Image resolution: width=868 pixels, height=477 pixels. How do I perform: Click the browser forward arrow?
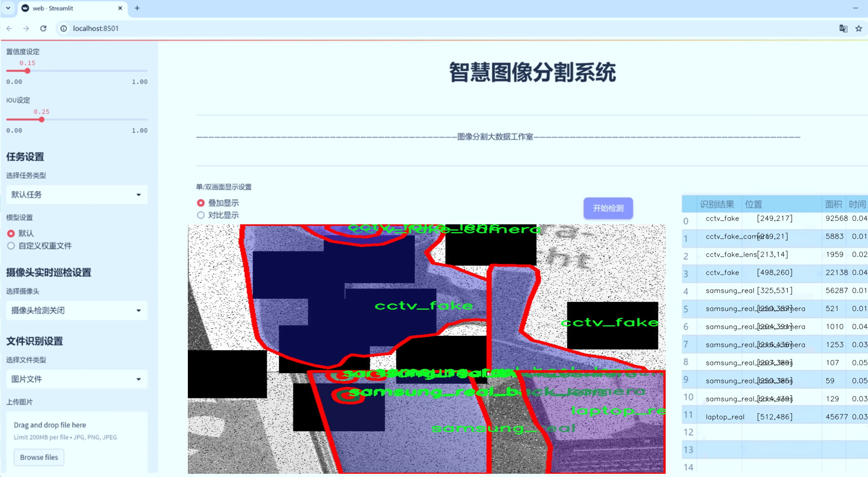(26, 29)
